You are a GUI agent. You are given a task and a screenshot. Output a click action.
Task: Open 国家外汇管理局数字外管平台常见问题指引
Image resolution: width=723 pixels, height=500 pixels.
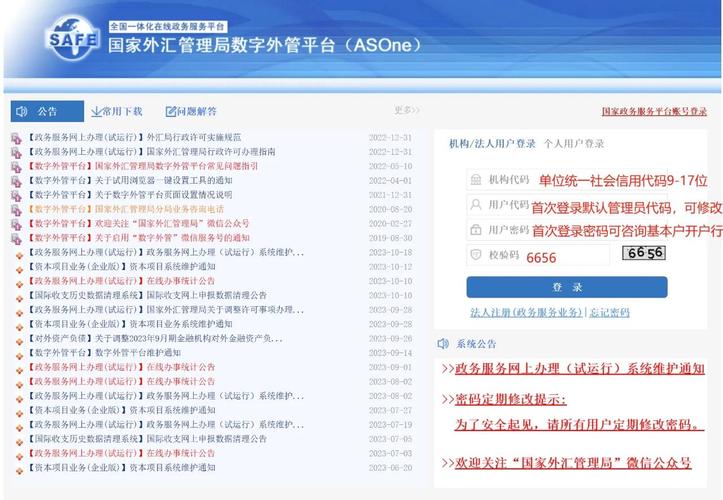pyautogui.click(x=143, y=166)
